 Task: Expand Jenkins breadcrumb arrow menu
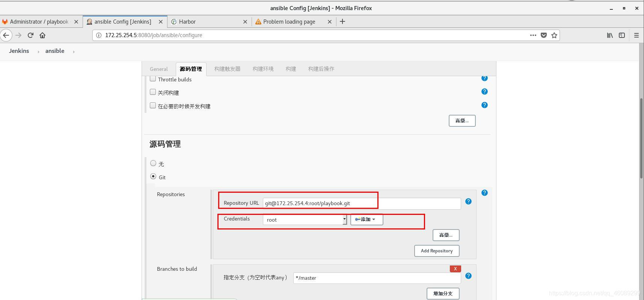38,51
